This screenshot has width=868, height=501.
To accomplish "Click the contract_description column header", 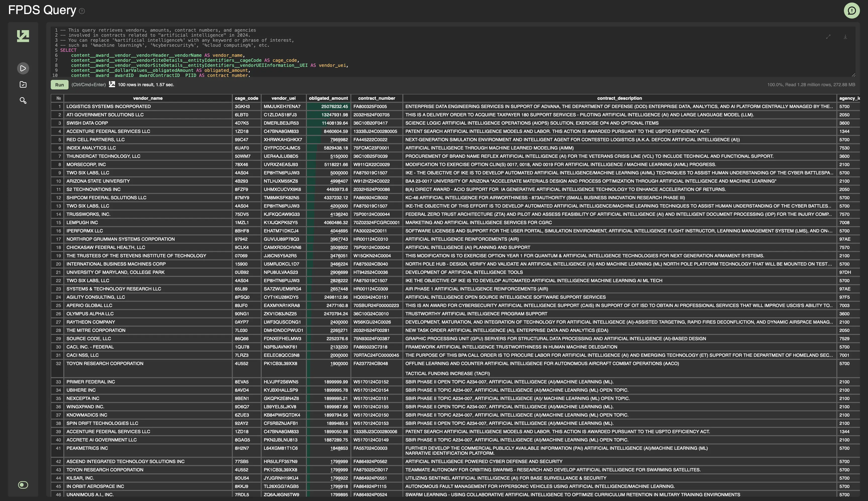I will point(619,98).
